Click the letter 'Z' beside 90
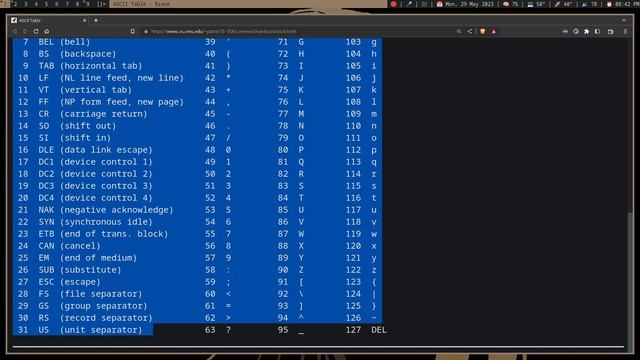 tap(301, 270)
